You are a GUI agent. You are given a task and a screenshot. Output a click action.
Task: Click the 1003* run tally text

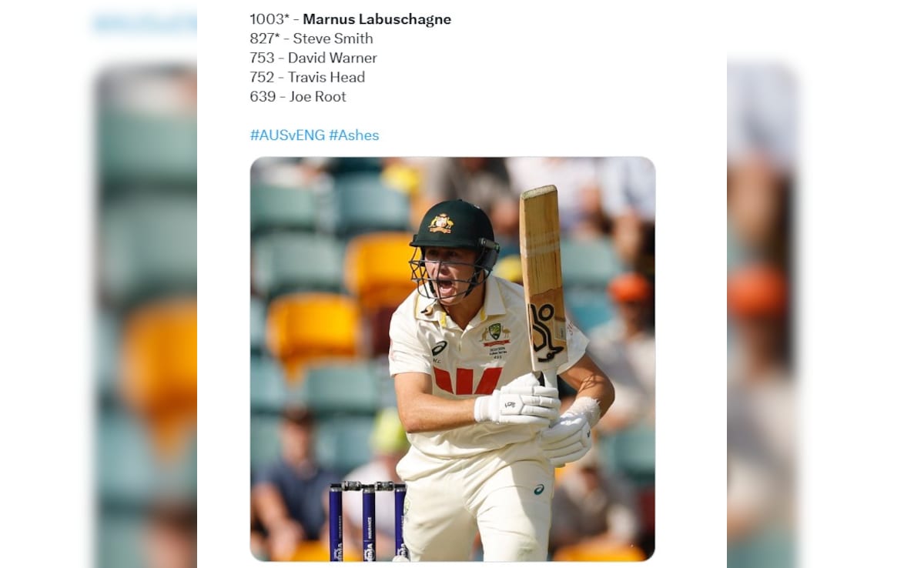click(269, 19)
